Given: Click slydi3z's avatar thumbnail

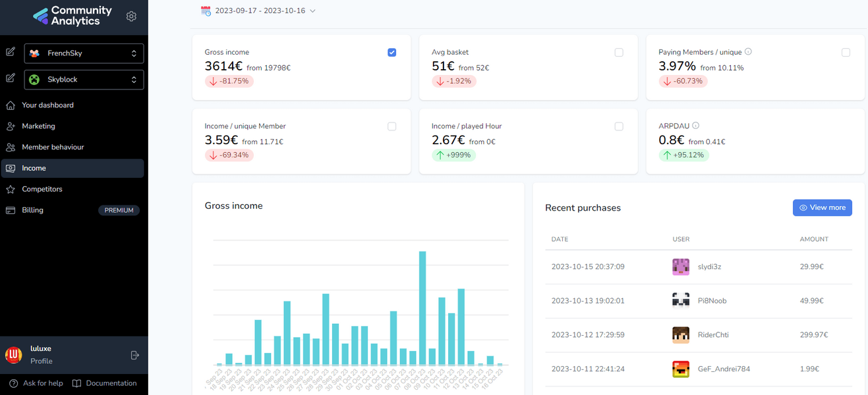Looking at the screenshot, I should 681,267.
